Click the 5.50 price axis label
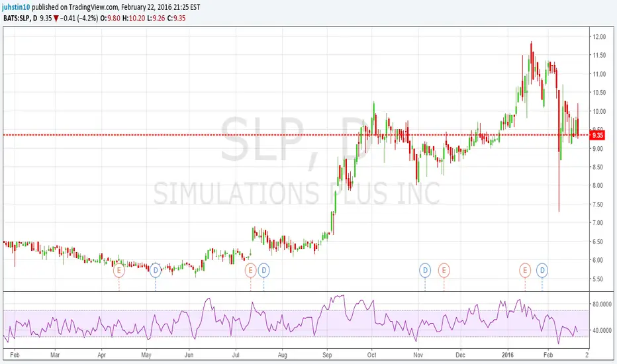 tap(598, 279)
